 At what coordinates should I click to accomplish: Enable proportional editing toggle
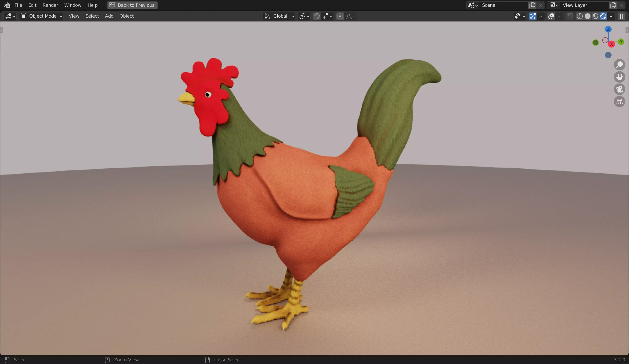tap(340, 16)
